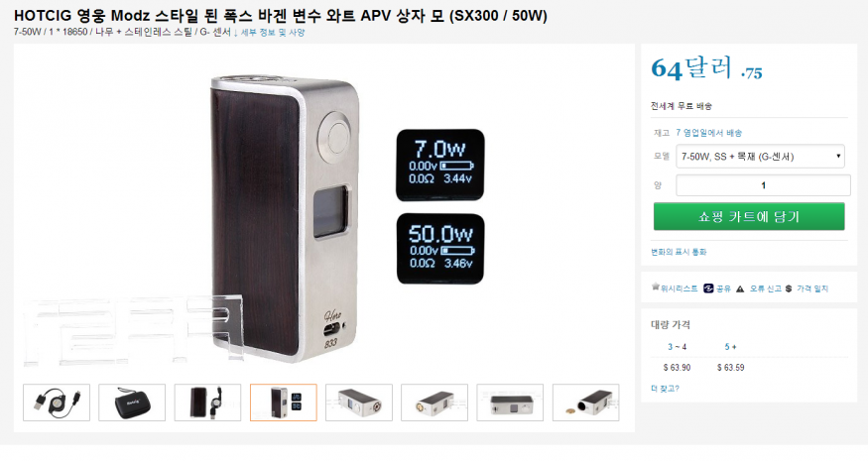Screen dimensions: 868x461
Task: Select seventh thumbnail showing mod side view
Action: 510,403
